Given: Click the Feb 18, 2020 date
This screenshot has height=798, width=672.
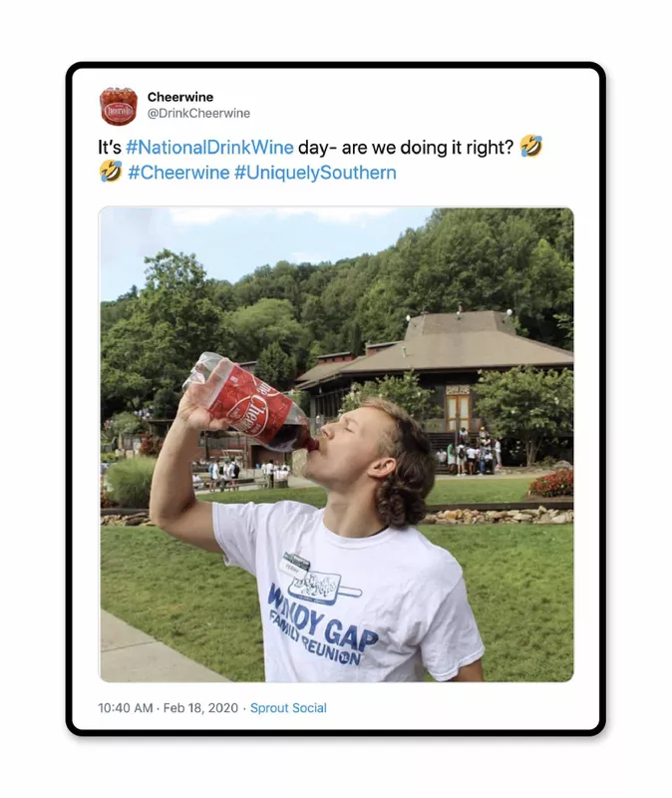Looking at the screenshot, I should pos(201,708).
